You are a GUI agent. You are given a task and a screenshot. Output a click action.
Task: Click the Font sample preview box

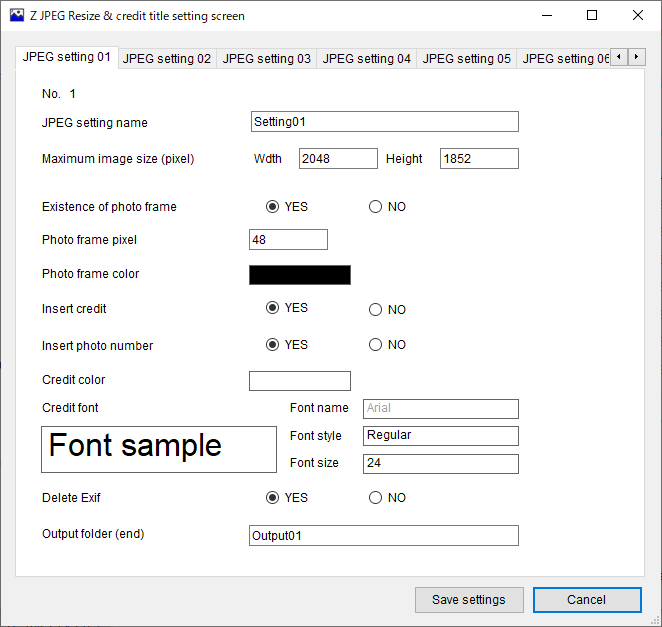click(159, 449)
